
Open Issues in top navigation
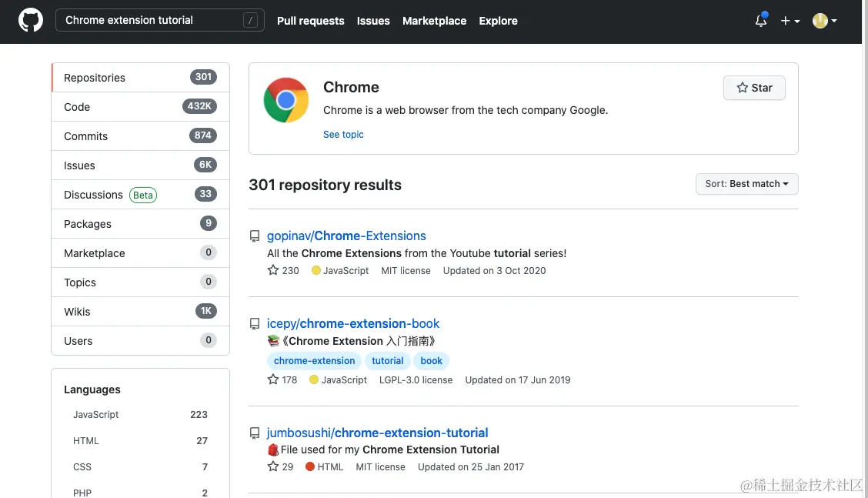click(x=373, y=21)
